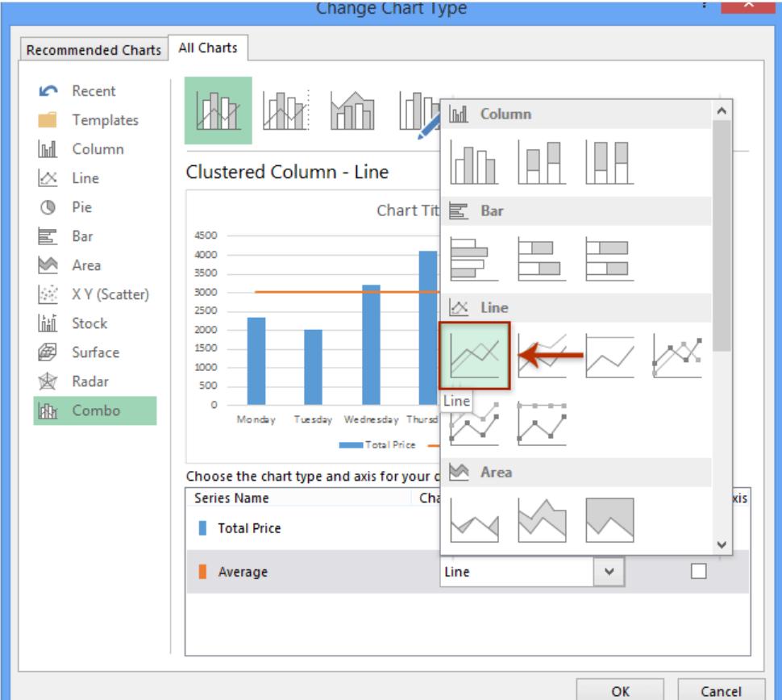Viewport: 782px width, 700px height.
Task: Confirm with the OK button
Action: (x=620, y=690)
